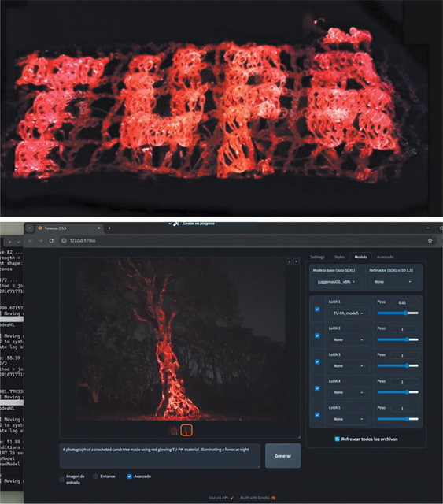The image size is (443, 504).
Task: Adjust the LoRA 3 Peso slider
Action: point(397,365)
